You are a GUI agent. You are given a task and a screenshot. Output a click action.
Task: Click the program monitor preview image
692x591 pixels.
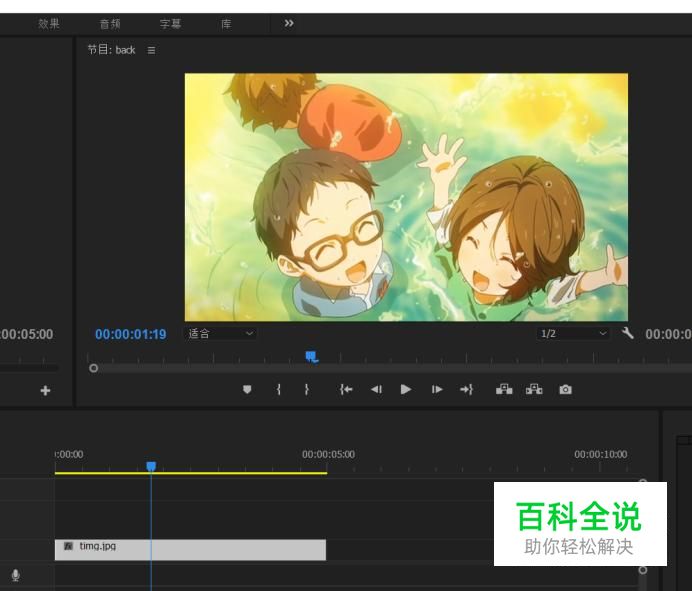pos(406,197)
